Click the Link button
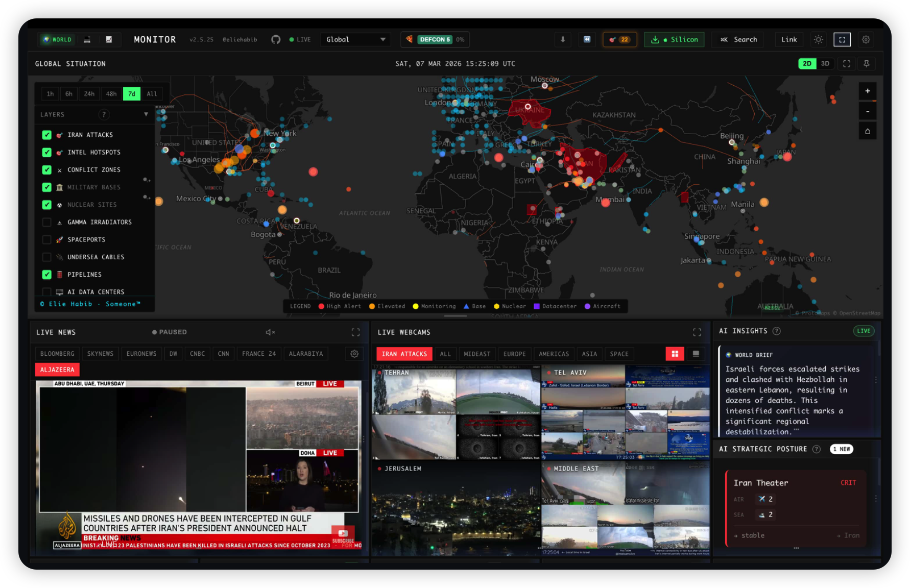Viewport: 910px width, 588px height. (789, 39)
